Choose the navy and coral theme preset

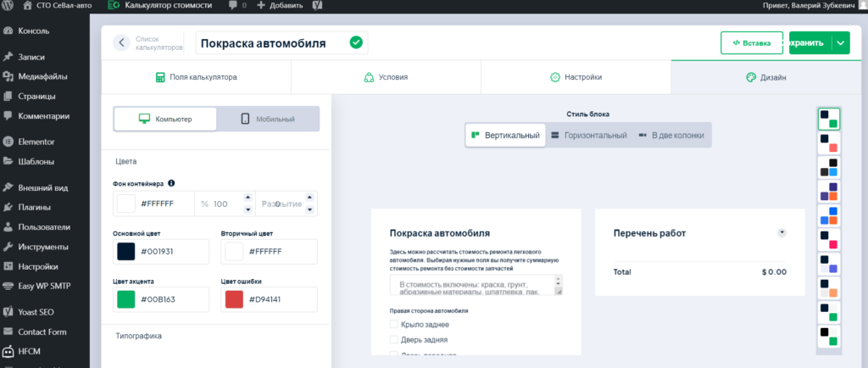(829, 142)
